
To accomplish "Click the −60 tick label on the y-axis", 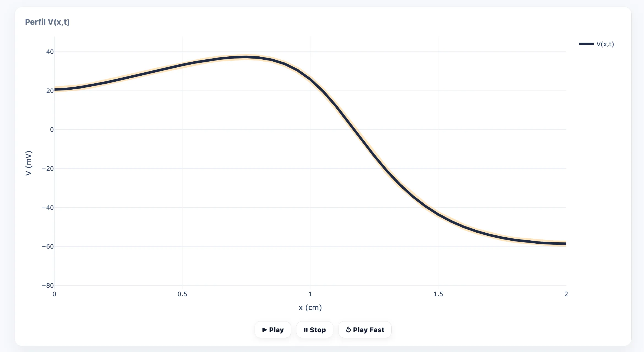I will coord(48,246).
